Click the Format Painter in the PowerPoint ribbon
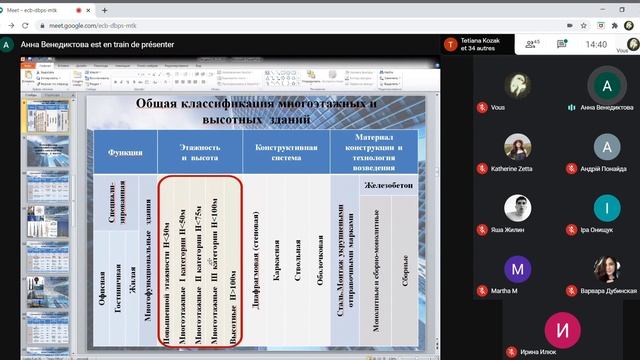640x360 pixels. click(52, 84)
